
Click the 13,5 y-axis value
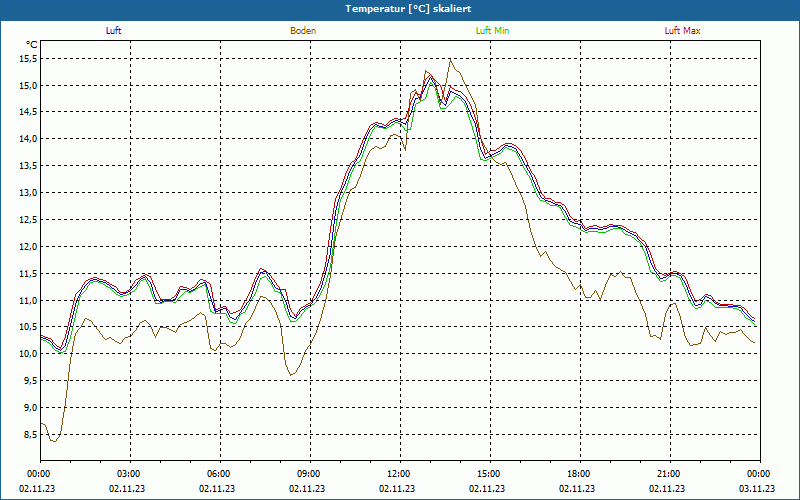[x=29, y=166]
